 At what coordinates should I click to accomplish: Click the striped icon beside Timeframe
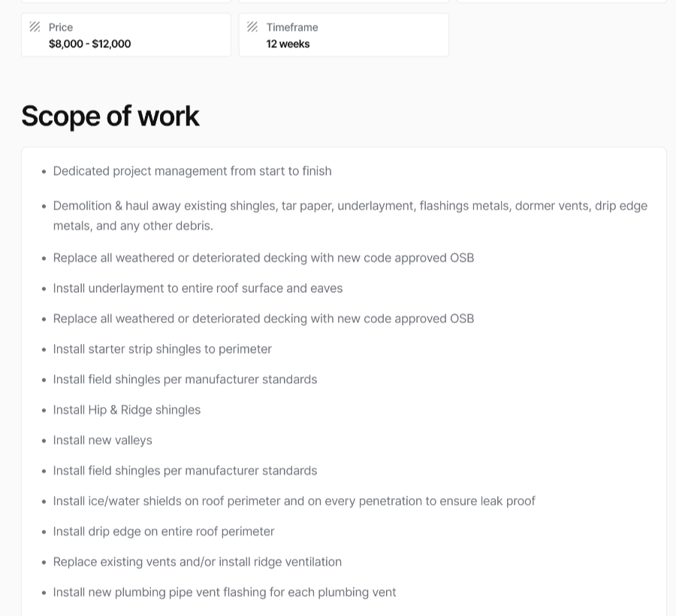252,27
